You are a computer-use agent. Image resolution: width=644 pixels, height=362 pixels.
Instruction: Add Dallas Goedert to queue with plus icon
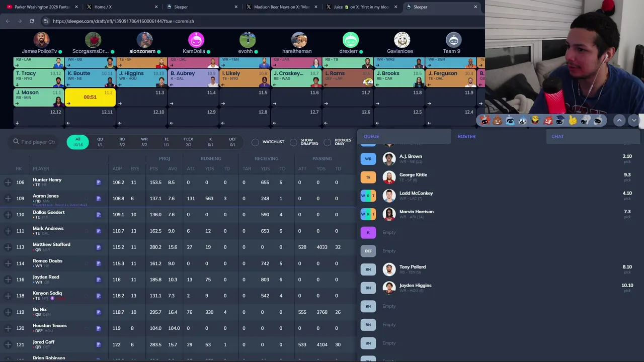pyautogui.click(x=8, y=215)
